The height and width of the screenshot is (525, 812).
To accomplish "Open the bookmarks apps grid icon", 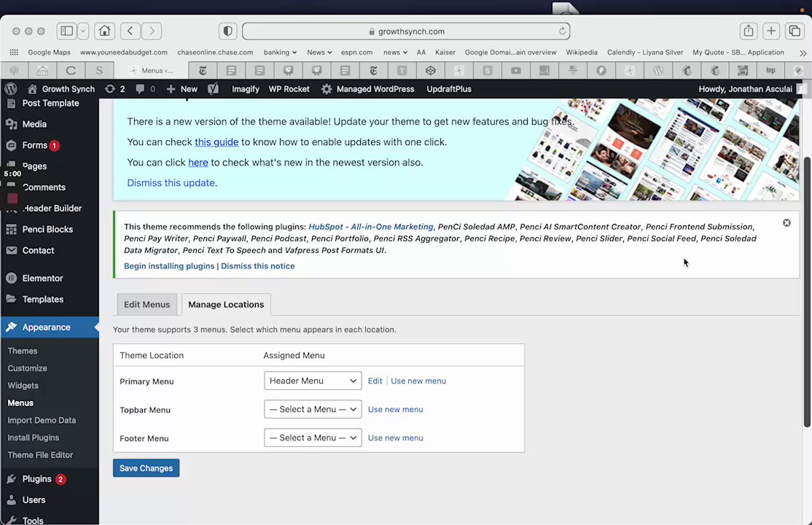I will (14, 52).
